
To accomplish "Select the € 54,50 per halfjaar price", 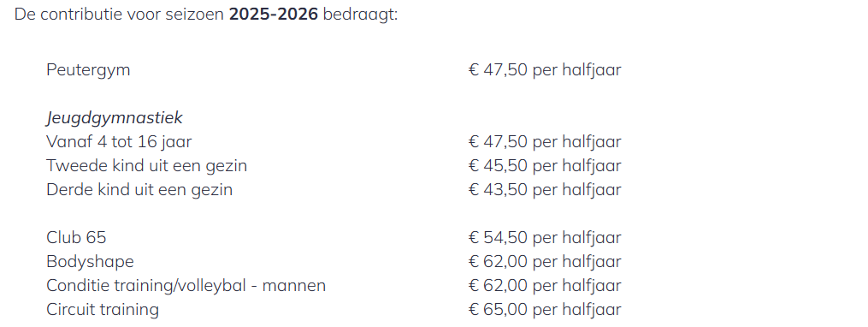I will pos(545,238).
